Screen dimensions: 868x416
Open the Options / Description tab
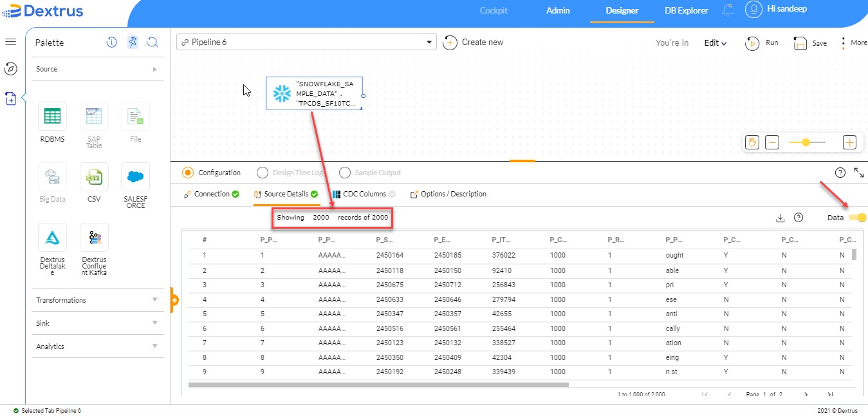(448, 194)
